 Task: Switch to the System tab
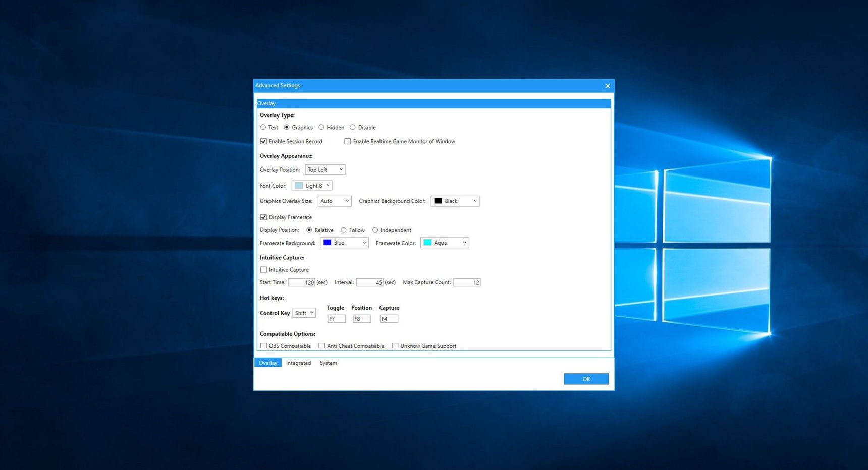pos(329,363)
